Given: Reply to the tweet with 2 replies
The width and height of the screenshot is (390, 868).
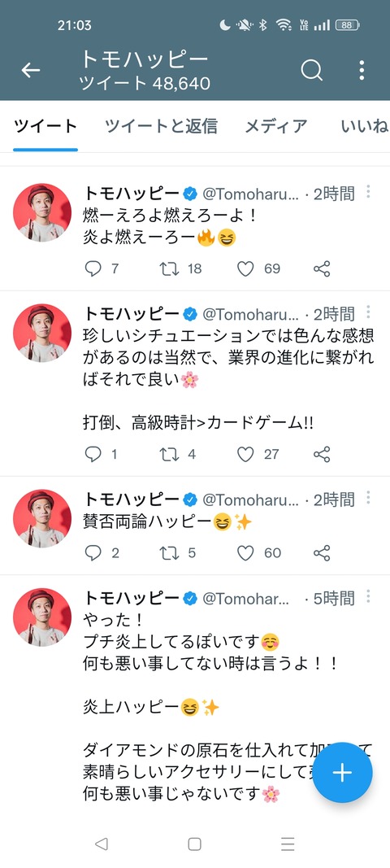Looking at the screenshot, I should 93,553.
